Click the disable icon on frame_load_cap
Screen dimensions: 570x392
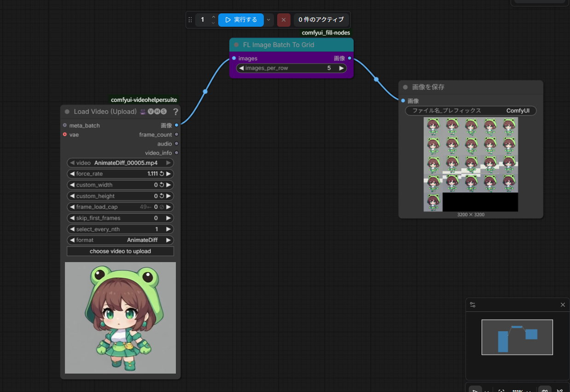(x=162, y=207)
